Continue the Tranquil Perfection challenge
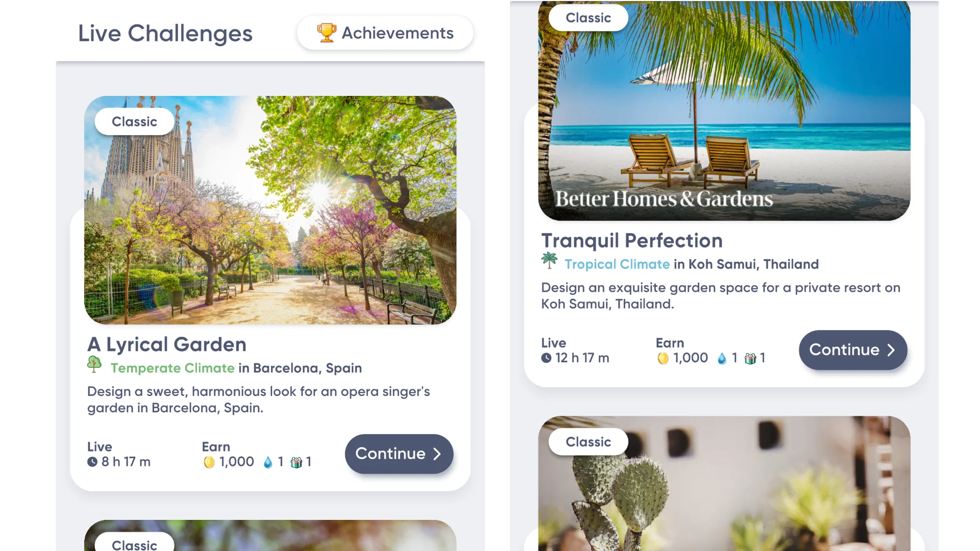This screenshot has width=980, height=551. (853, 350)
